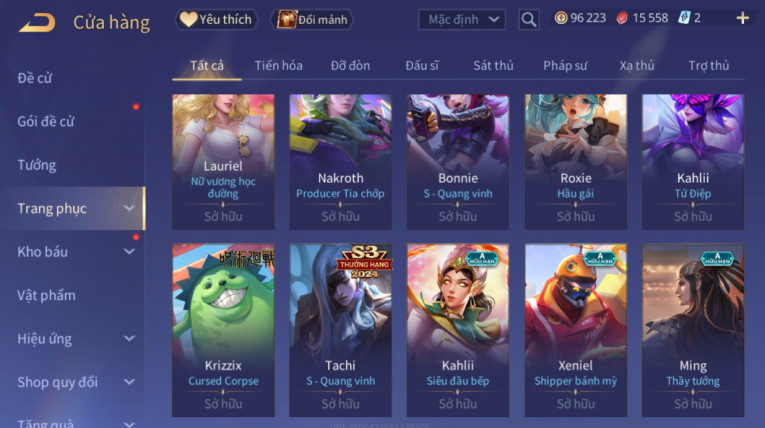Collapse the Trang phục sidebar section
Screen dimensions: 765x428
129,208
